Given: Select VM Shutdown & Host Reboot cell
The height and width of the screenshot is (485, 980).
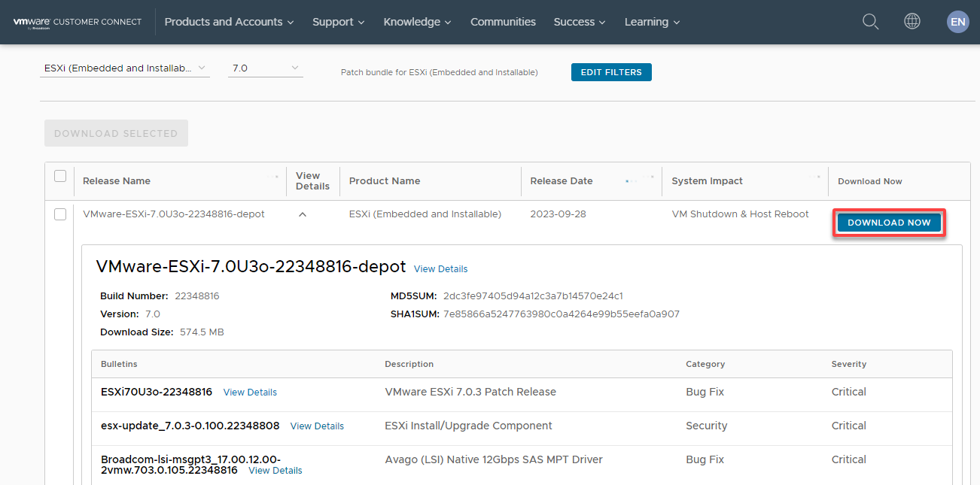Looking at the screenshot, I should [740, 214].
